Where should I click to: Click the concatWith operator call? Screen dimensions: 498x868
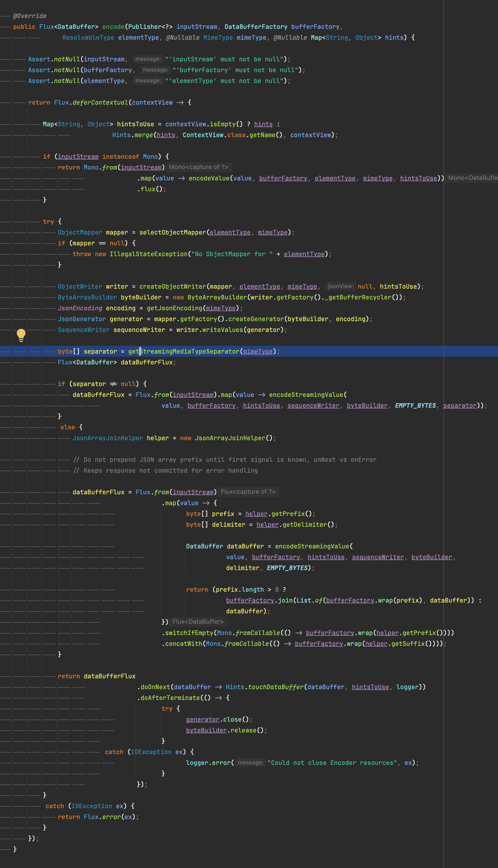point(184,644)
